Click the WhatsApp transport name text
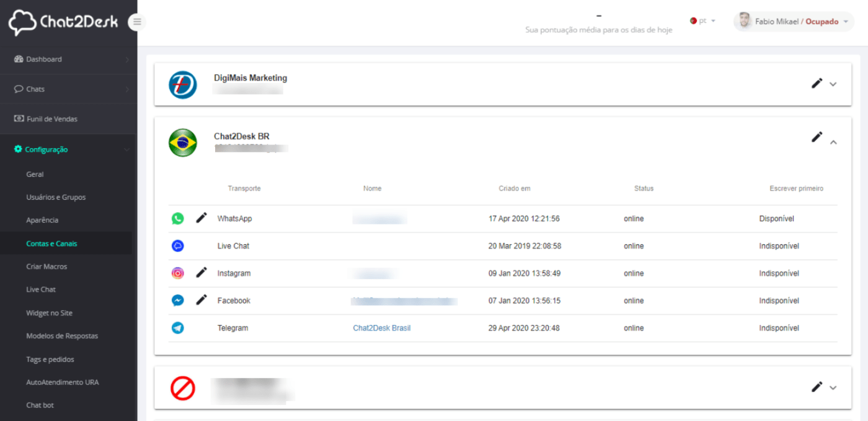The width and height of the screenshot is (868, 421). 235,219
